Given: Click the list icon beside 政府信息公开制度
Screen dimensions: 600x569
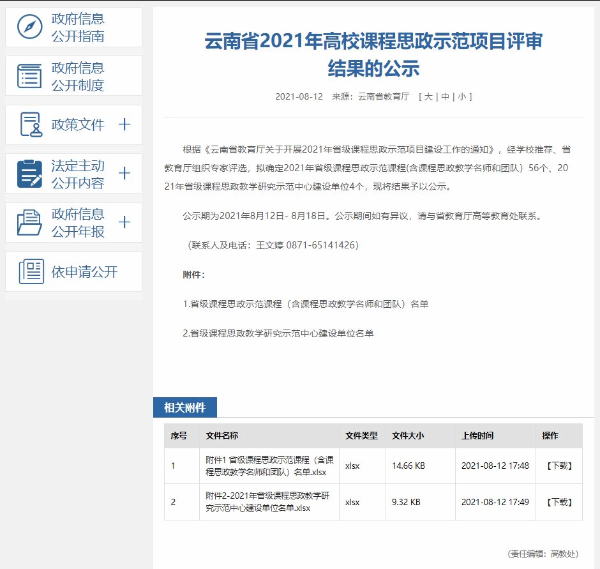Looking at the screenshot, I should (30, 76).
